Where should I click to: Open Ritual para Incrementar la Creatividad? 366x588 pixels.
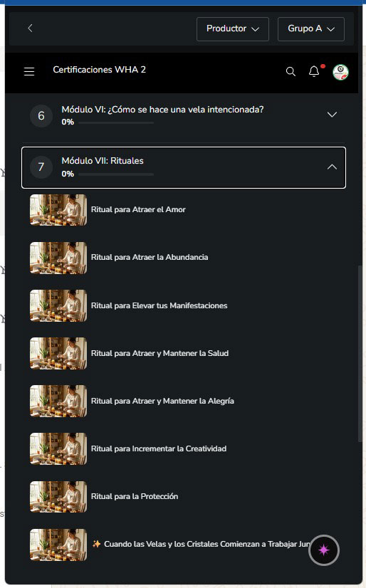(x=159, y=448)
